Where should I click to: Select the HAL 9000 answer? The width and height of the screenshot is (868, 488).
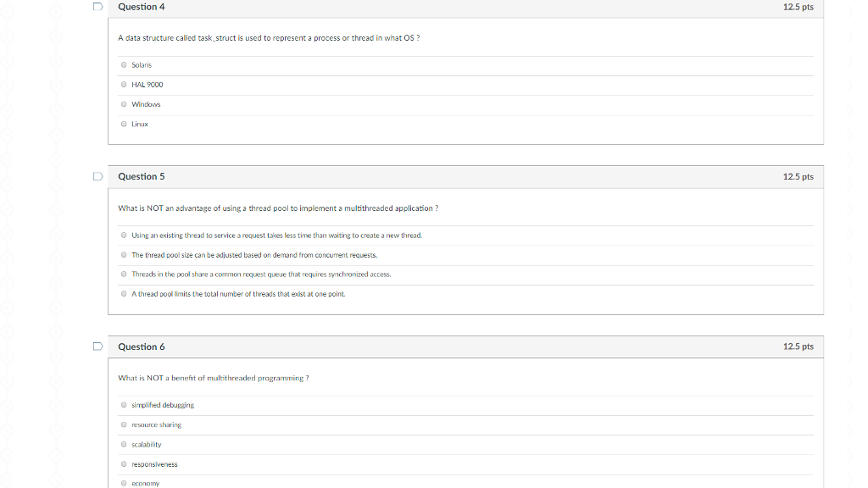coord(124,85)
